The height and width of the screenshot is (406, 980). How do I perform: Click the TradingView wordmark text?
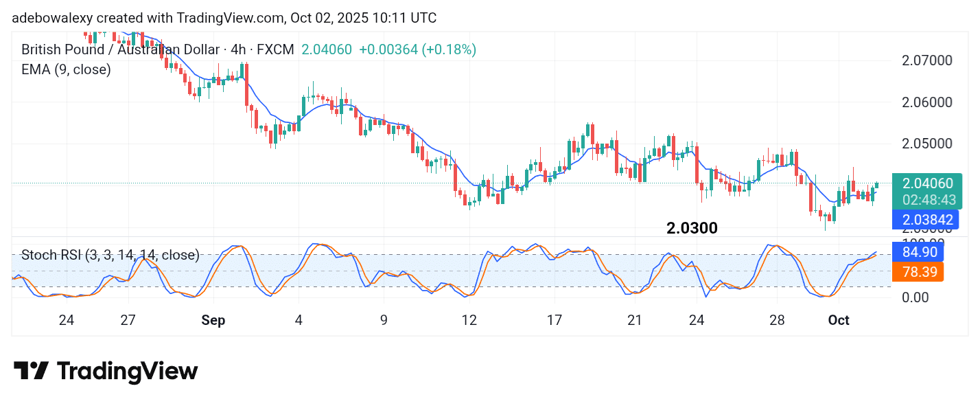click(x=128, y=372)
